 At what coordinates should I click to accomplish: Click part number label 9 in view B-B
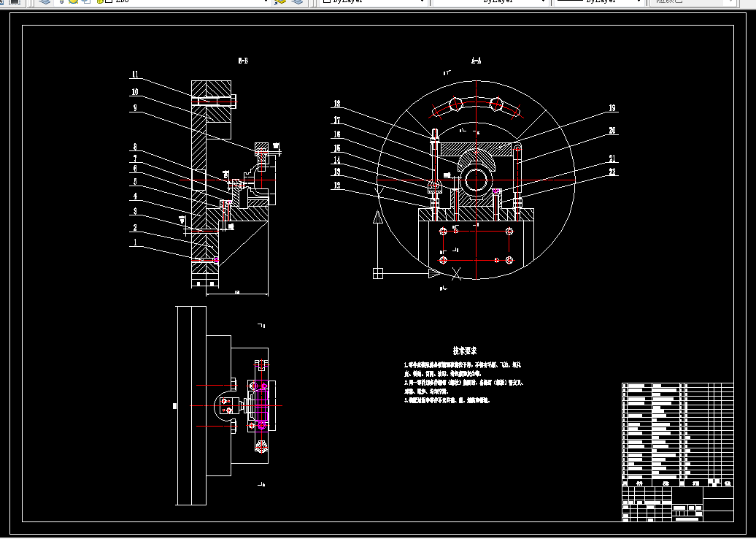pos(135,108)
